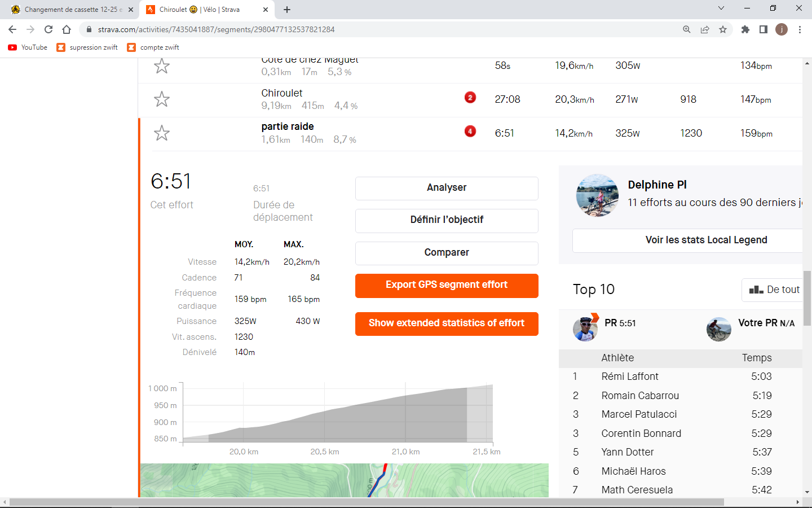
Task: Export GPS segment effort
Action: pyautogui.click(x=447, y=286)
